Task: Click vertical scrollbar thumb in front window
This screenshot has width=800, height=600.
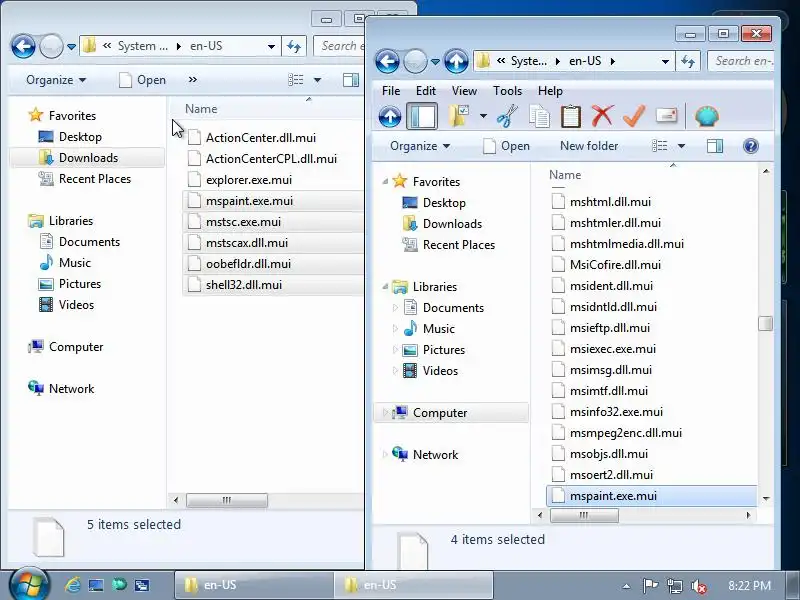Action: coord(765,323)
